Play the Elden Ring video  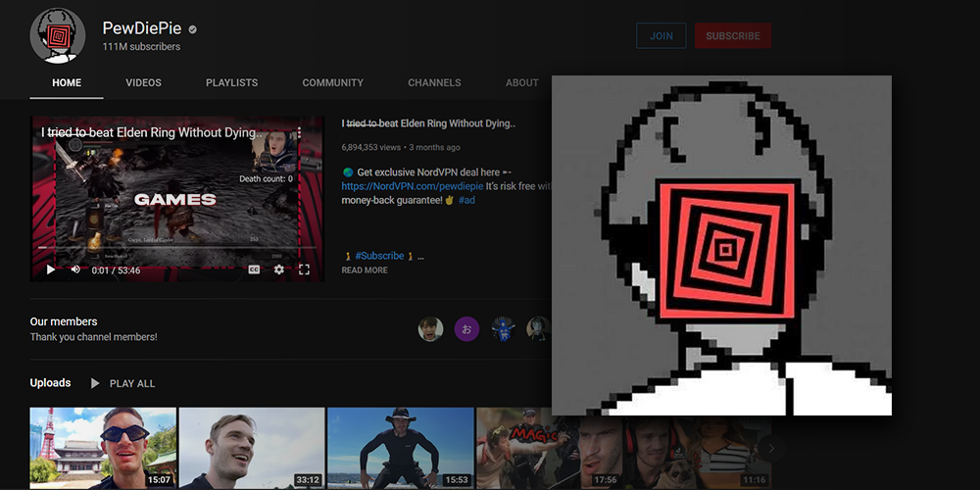[51, 270]
